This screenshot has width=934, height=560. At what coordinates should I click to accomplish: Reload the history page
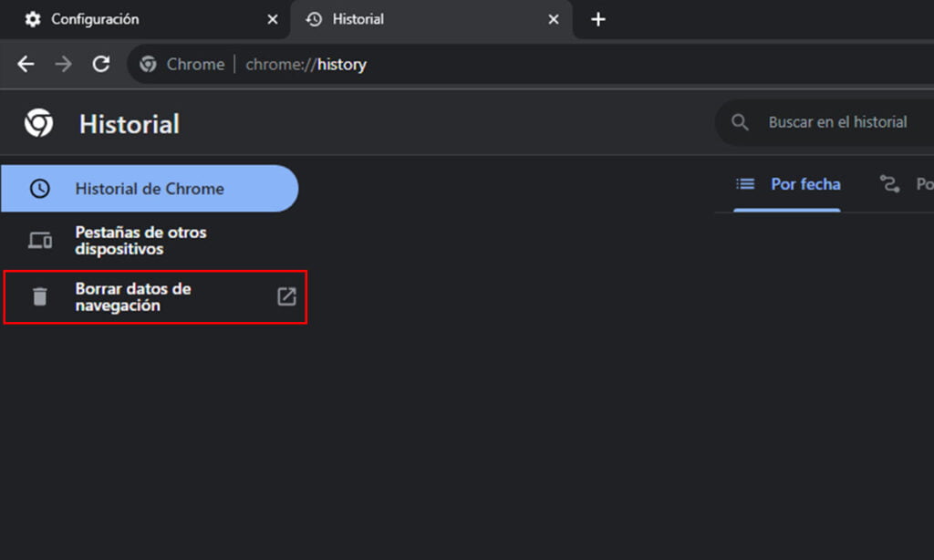coord(101,64)
